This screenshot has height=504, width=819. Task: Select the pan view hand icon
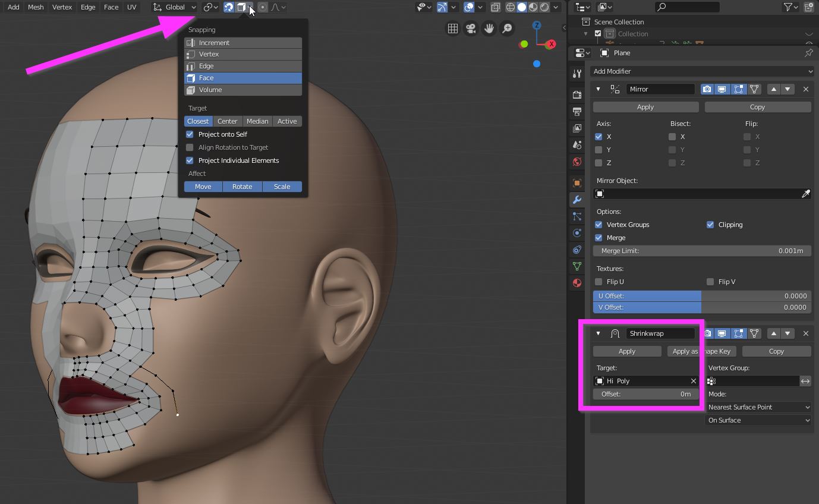[x=489, y=29]
